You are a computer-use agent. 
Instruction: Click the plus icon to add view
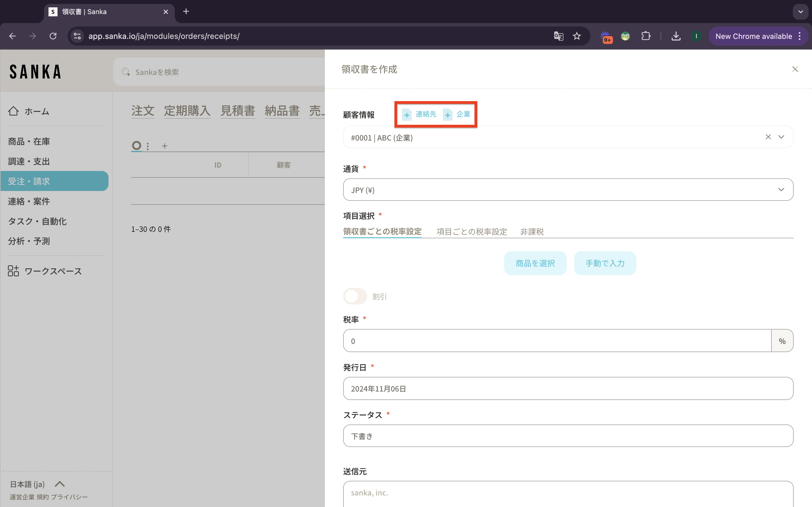(x=164, y=146)
